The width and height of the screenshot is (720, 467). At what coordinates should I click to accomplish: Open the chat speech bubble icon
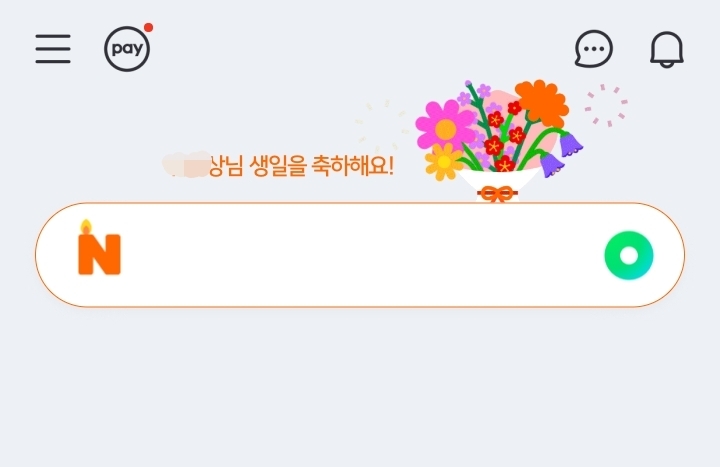(594, 49)
